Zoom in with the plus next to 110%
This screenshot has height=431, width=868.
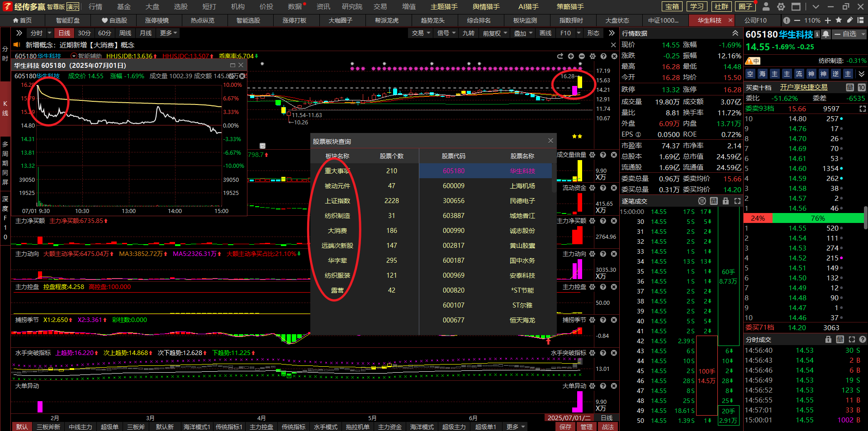828,20
